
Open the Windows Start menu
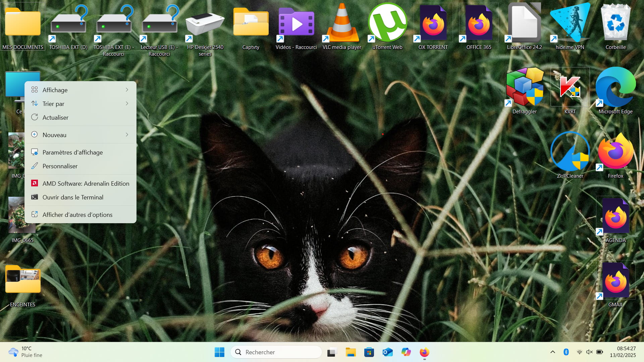coord(219,352)
